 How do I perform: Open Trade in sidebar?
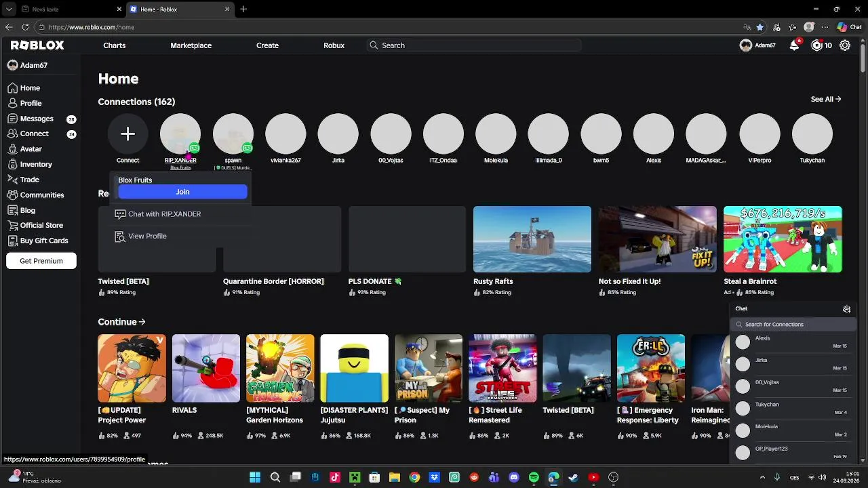29,180
